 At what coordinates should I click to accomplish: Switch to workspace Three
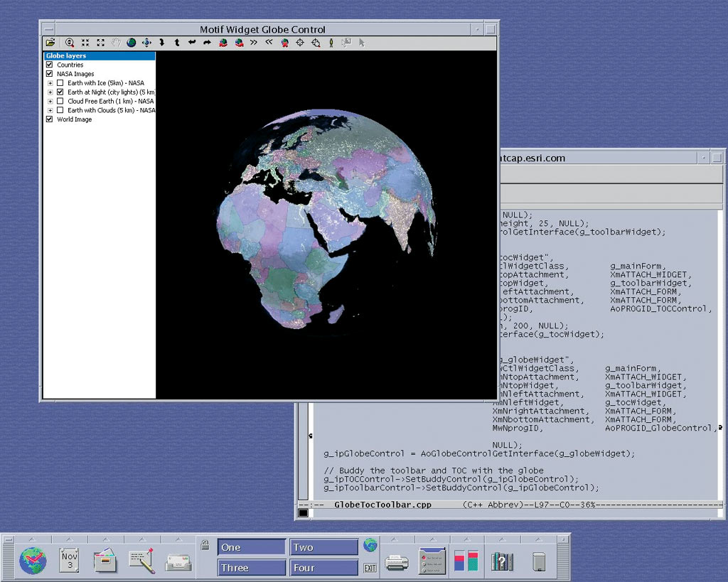pos(251,568)
